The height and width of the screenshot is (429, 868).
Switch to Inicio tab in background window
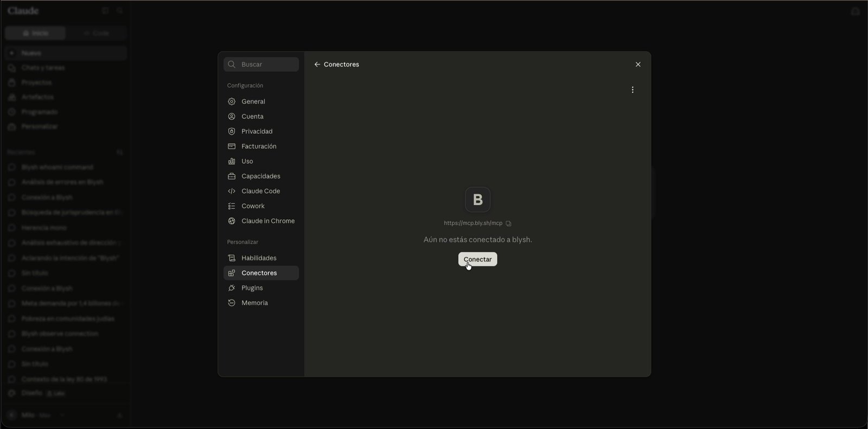pyautogui.click(x=35, y=33)
